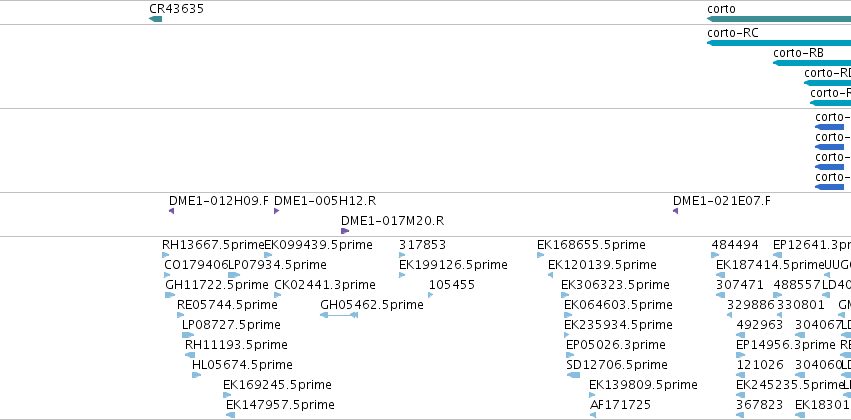Select the 484494 EST label
This screenshot has width=851, height=420.
point(735,245)
